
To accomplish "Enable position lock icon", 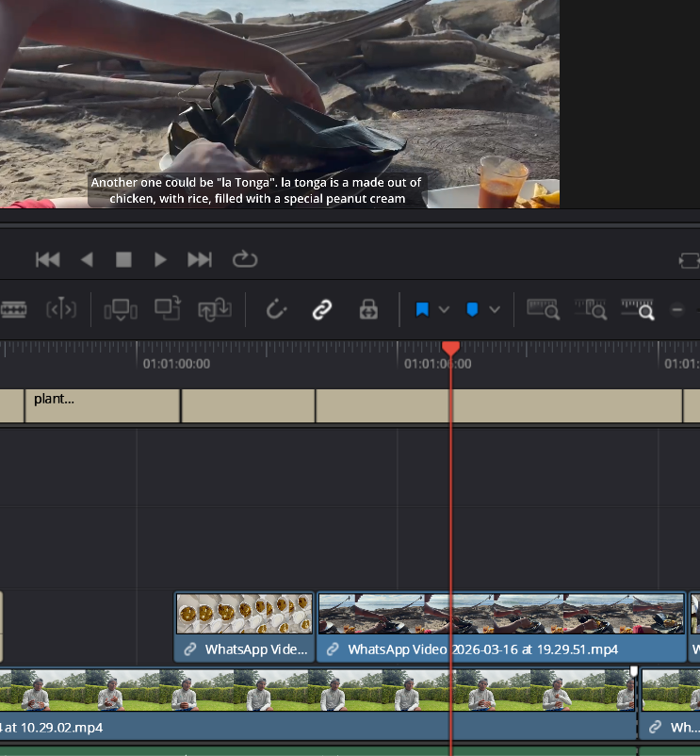I will tap(368, 309).
